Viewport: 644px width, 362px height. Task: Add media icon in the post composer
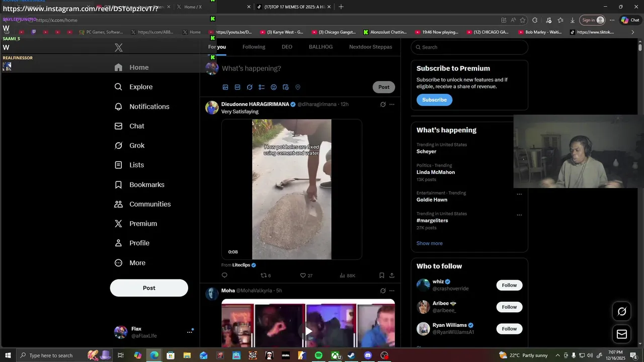point(225,87)
